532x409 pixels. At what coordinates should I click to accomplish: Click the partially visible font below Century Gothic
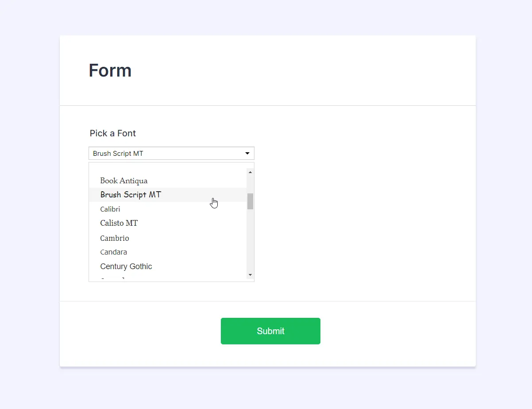[x=112, y=278]
